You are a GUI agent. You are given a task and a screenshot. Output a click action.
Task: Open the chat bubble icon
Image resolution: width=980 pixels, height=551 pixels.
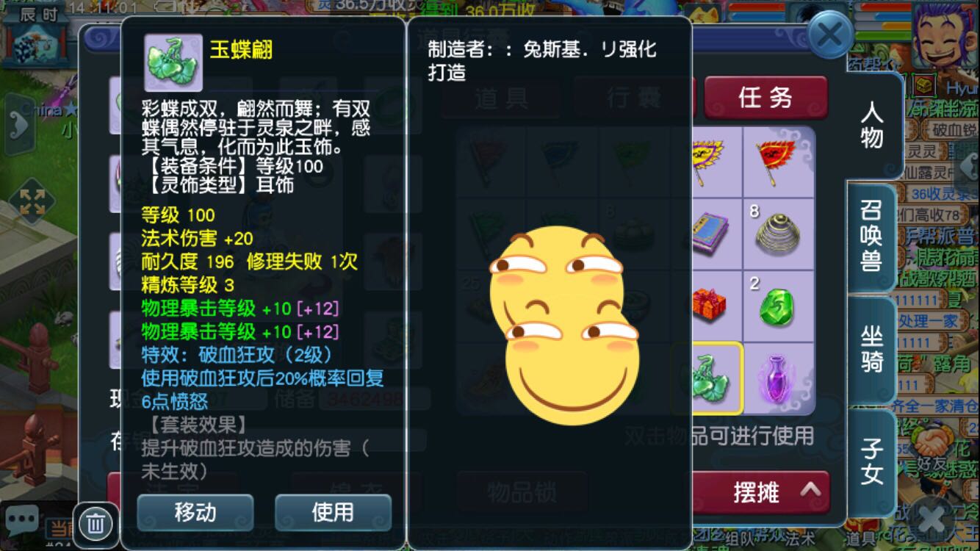coord(21,519)
